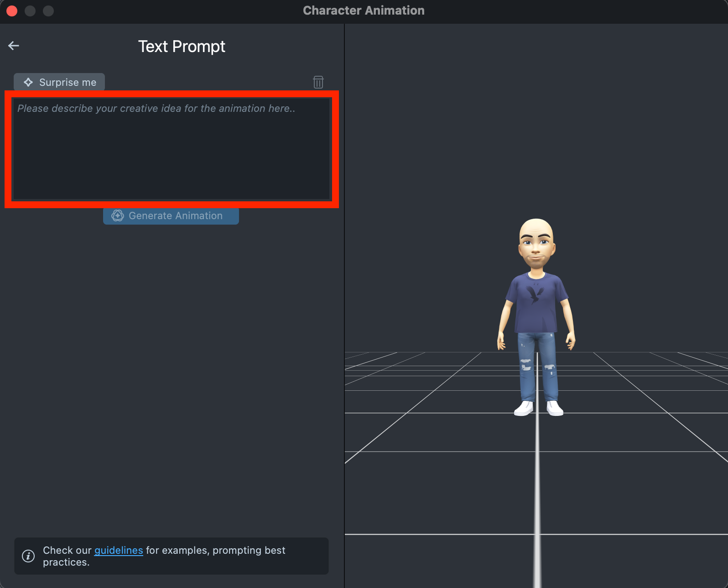The height and width of the screenshot is (588, 728).
Task: Minimize the Character Animation window
Action: coord(30,10)
